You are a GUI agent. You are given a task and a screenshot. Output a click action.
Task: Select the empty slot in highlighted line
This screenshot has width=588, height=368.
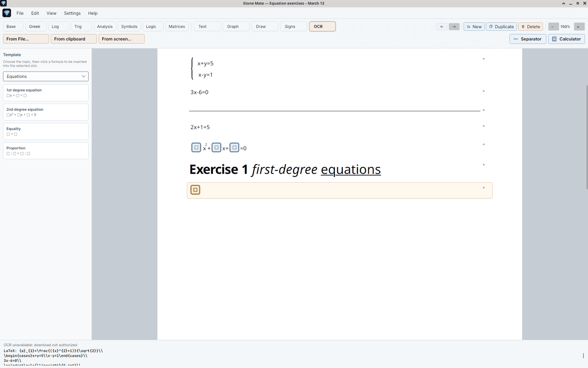click(195, 190)
